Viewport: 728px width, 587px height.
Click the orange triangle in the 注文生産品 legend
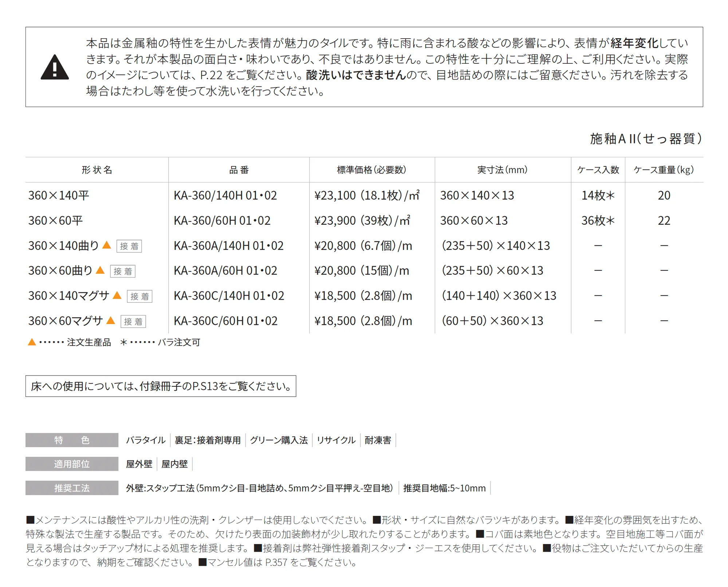(x=32, y=342)
